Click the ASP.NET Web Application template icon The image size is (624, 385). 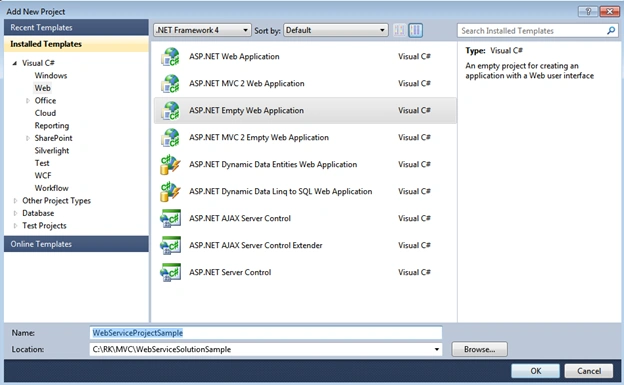170,57
